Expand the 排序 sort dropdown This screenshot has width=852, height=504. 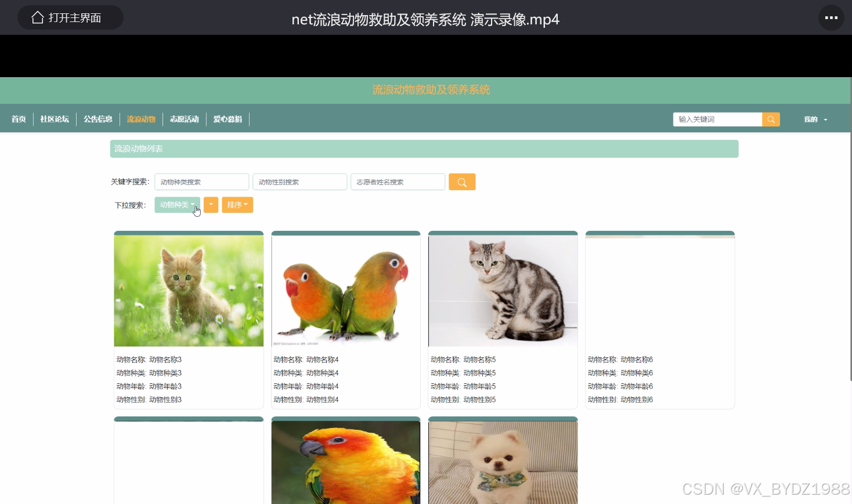coord(237,205)
